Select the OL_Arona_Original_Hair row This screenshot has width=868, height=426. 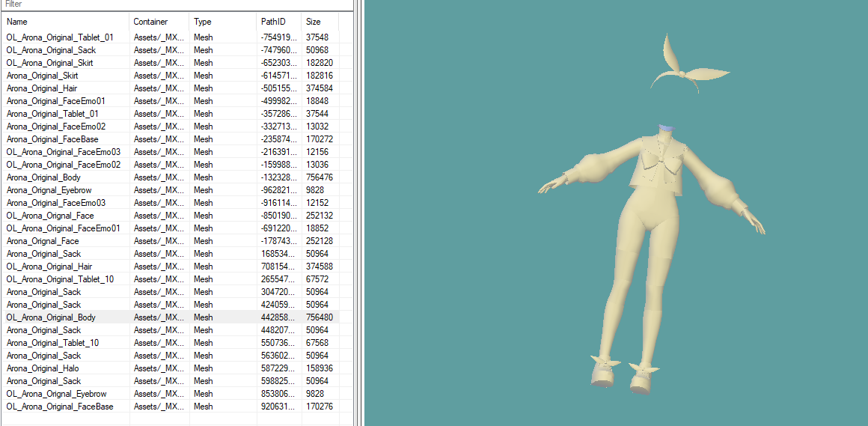coord(171,267)
